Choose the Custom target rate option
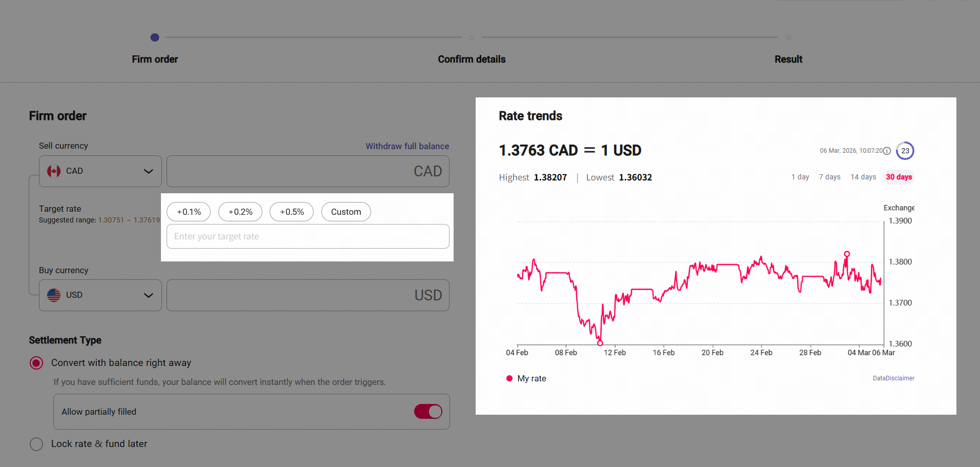 [x=346, y=212]
